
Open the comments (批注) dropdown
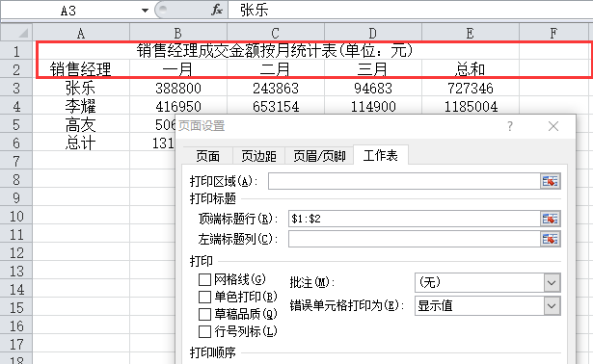coord(552,282)
